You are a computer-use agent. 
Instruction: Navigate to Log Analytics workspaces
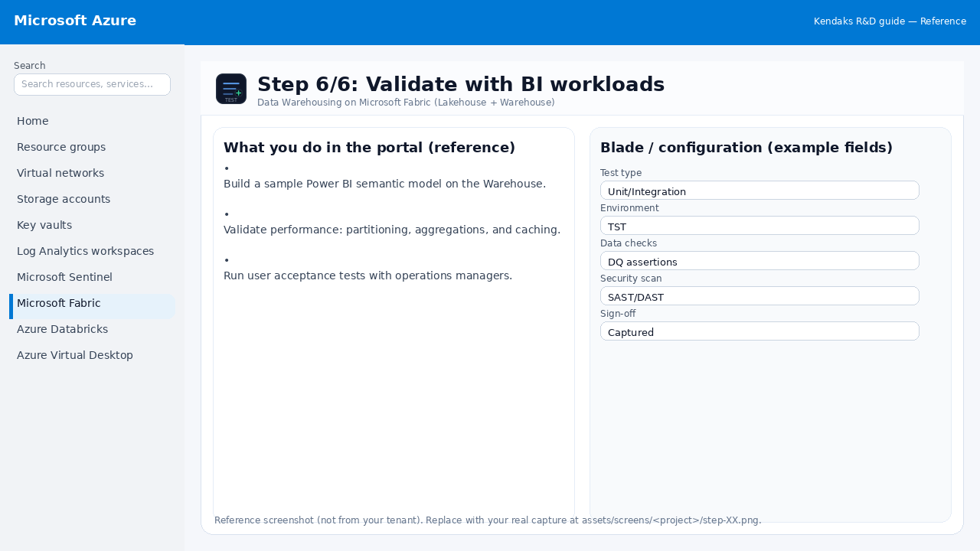[92, 251]
